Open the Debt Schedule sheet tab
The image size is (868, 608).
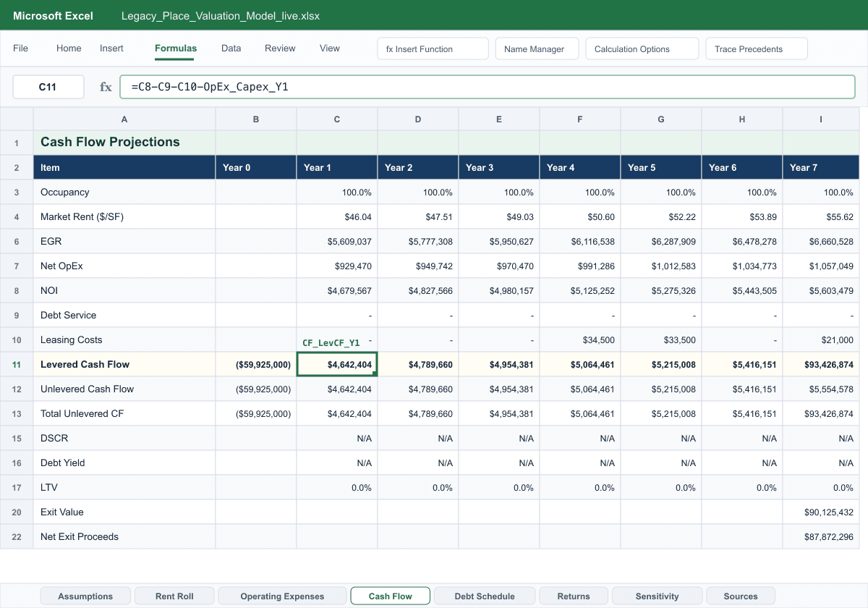[485, 596]
